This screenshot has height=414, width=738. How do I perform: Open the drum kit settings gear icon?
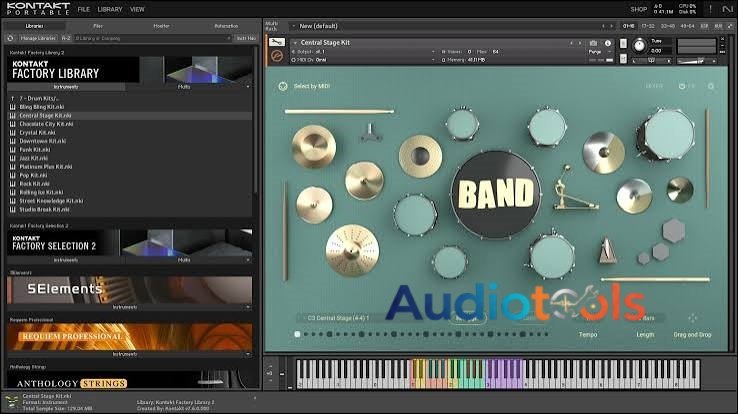(711, 86)
